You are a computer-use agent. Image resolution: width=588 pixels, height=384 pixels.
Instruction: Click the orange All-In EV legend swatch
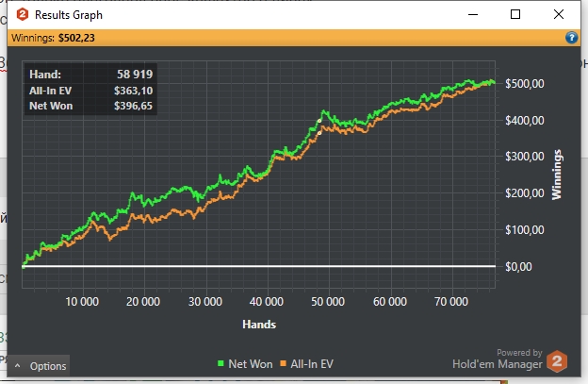283,363
